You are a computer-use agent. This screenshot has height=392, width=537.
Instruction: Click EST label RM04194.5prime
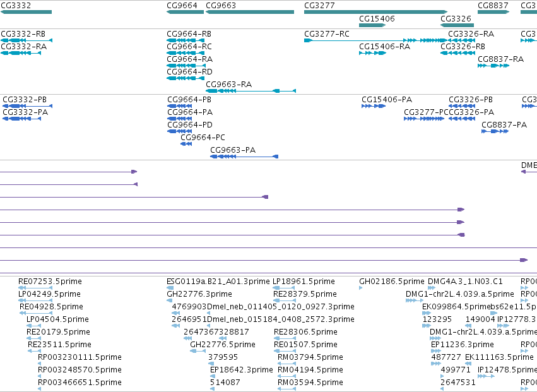pyautogui.click(x=310, y=370)
